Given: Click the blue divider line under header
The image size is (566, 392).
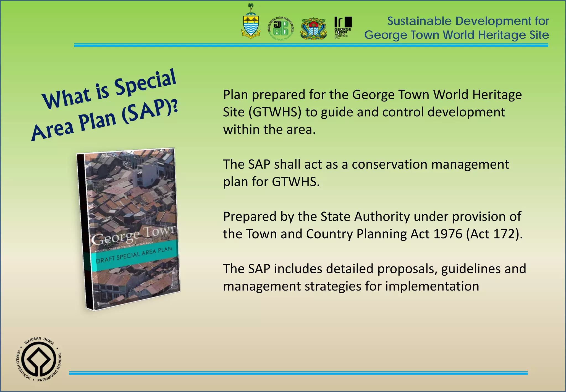Looking at the screenshot, I should pyautogui.click(x=311, y=45).
